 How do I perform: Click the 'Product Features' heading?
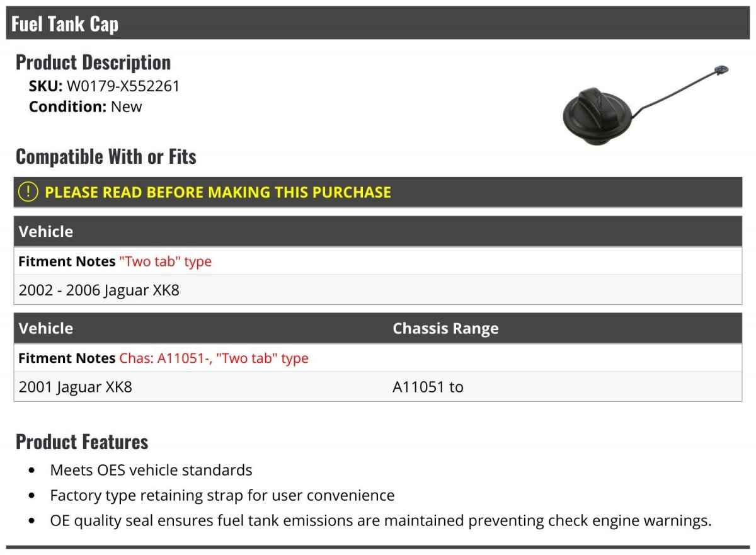82,442
